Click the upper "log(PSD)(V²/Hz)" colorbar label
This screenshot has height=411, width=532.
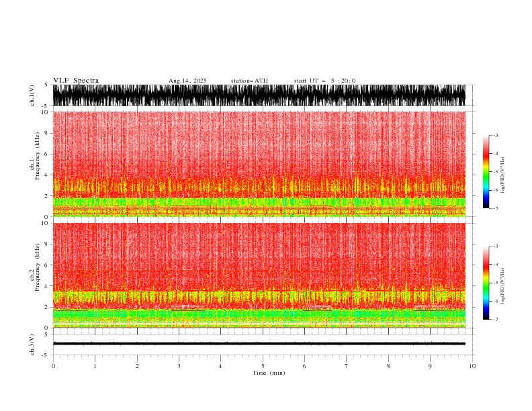(503, 175)
